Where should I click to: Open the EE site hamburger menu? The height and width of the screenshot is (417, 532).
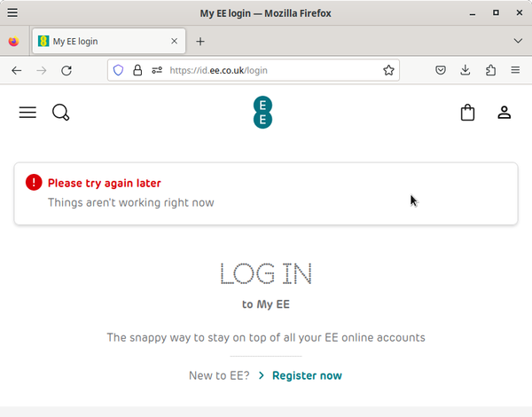[27, 113]
